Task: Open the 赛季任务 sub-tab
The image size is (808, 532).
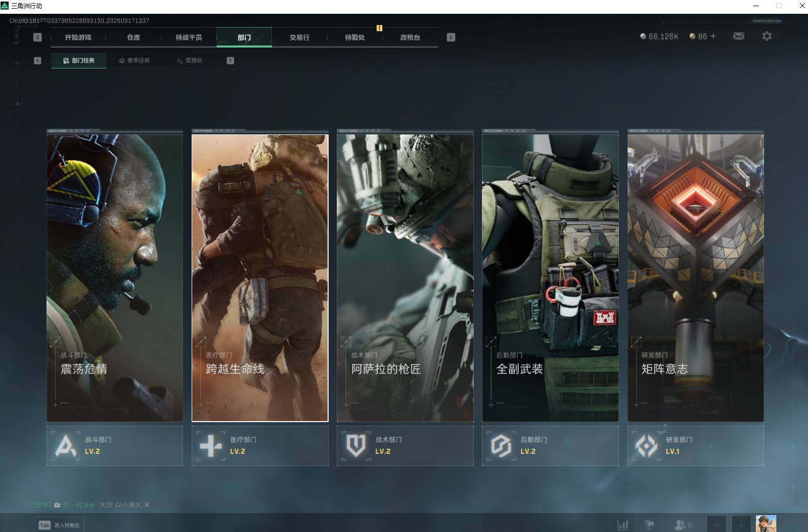Action: coord(134,60)
